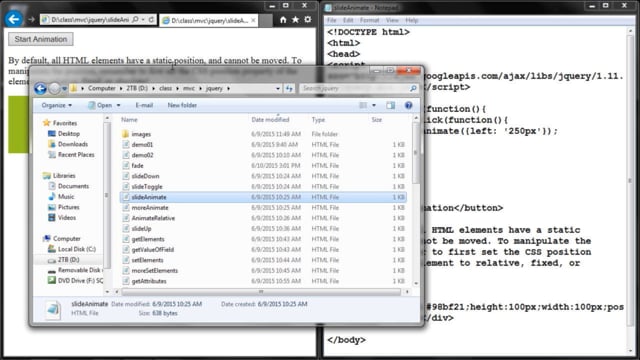Sort by the Type column header
Image resolution: width=640 pixels, height=360 pixels.
pyautogui.click(x=318, y=120)
